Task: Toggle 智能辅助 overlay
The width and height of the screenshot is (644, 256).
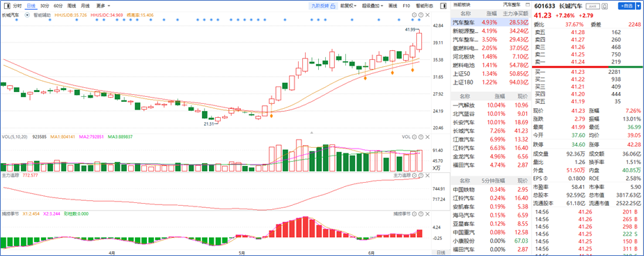Action: pos(42,15)
